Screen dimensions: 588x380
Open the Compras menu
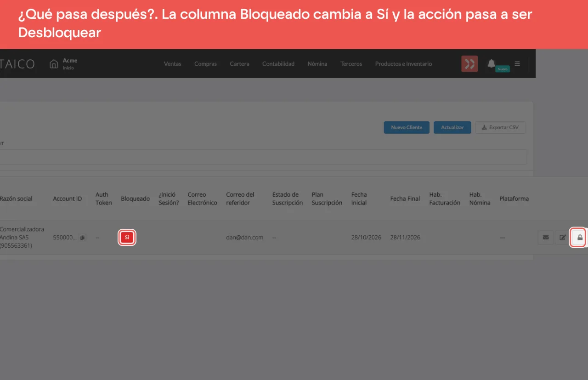tap(205, 64)
